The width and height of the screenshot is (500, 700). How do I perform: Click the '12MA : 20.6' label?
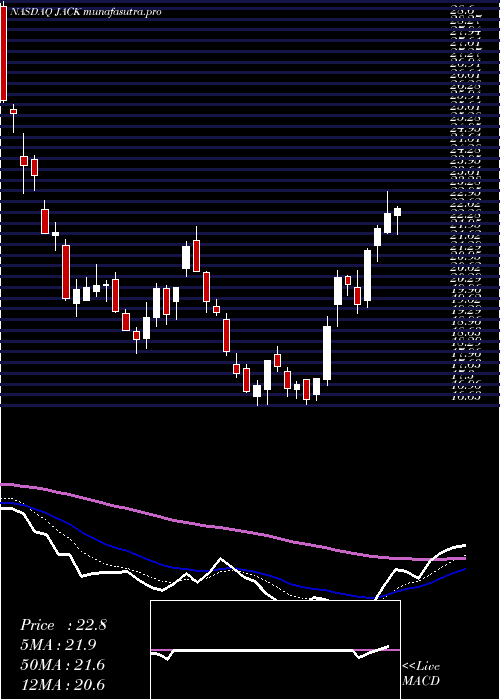click(62, 684)
